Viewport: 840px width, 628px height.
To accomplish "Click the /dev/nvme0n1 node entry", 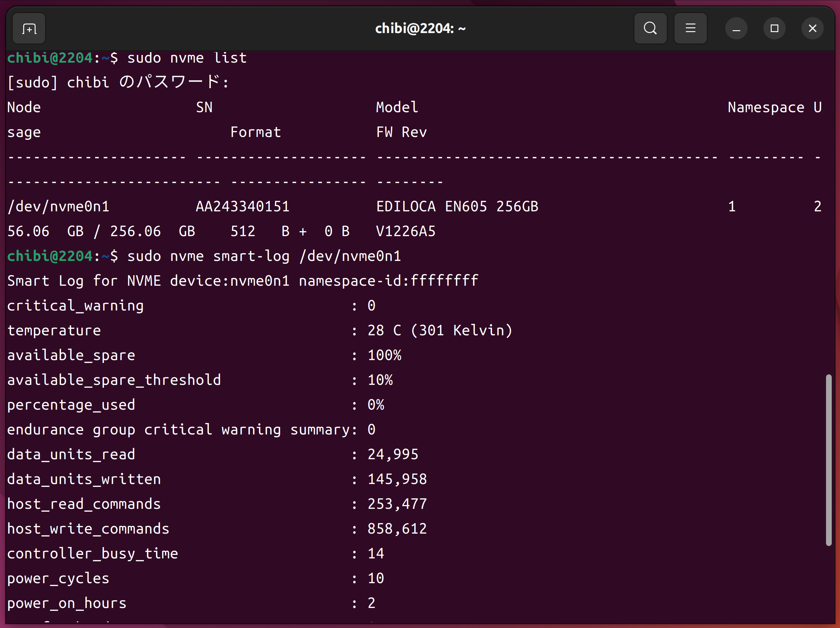I will (58, 207).
